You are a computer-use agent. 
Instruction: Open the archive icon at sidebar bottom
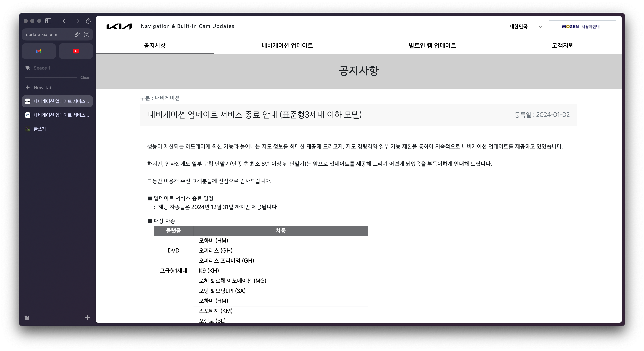pyautogui.click(x=27, y=318)
